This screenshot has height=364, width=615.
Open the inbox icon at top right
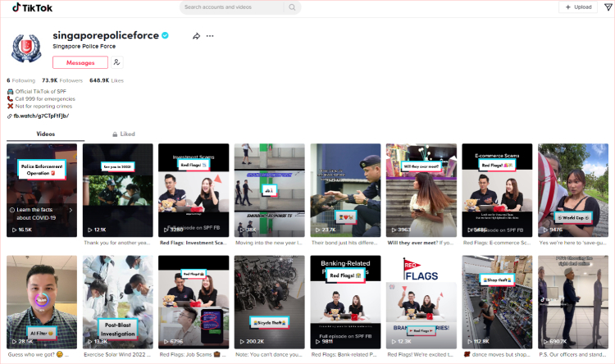pyautogui.click(x=608, y=7)
